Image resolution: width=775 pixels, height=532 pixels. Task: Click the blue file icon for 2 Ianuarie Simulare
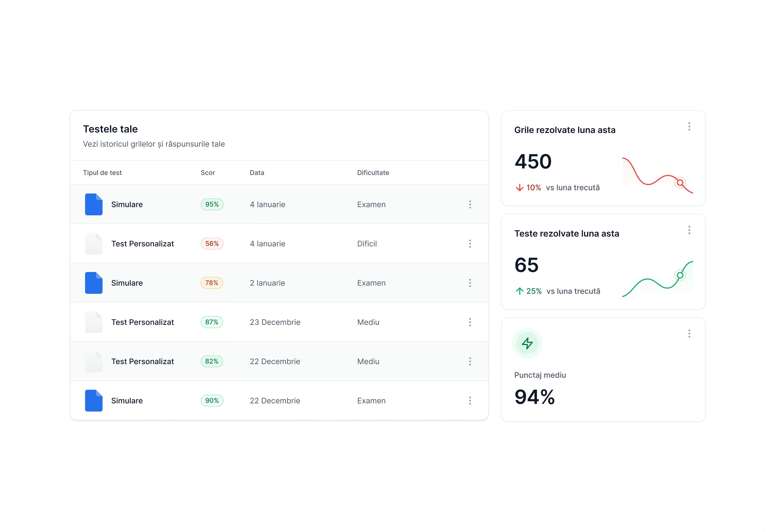click(x=94, y=283)
